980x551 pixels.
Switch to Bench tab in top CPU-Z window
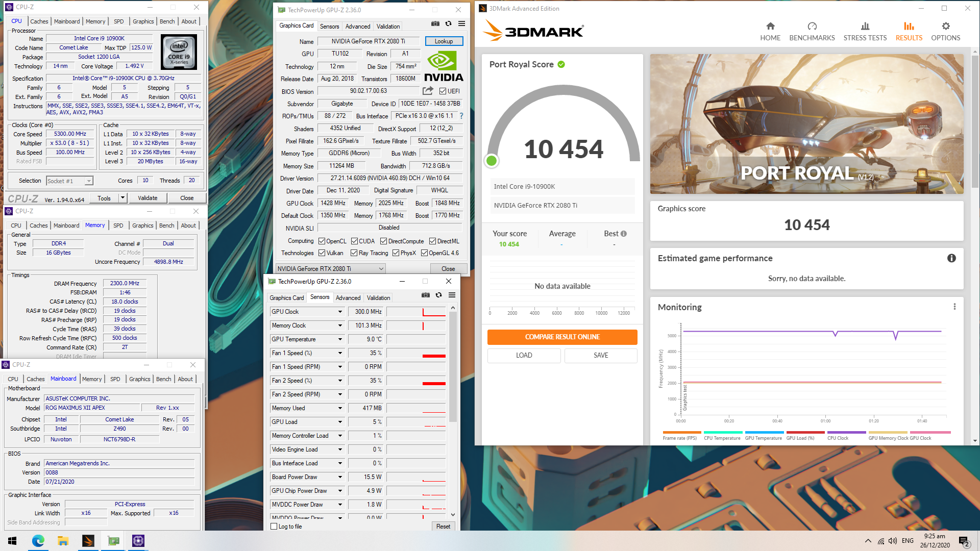(167, 21)
